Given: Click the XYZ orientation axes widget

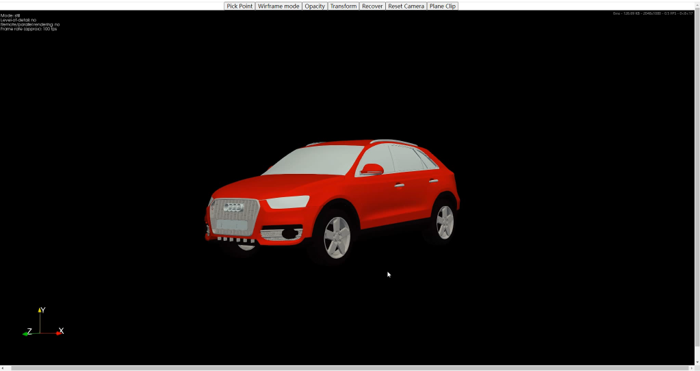Looking at the screenshot, I should 43,322.
